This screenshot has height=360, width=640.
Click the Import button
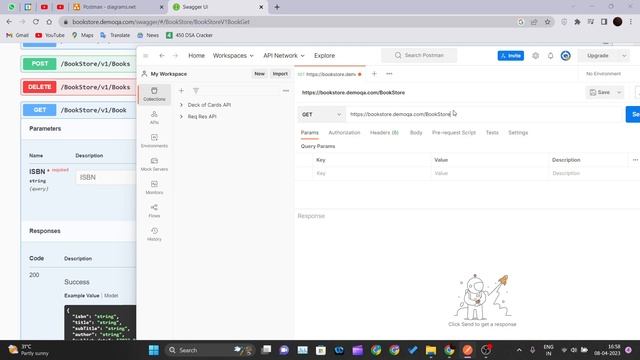[280, 74]
